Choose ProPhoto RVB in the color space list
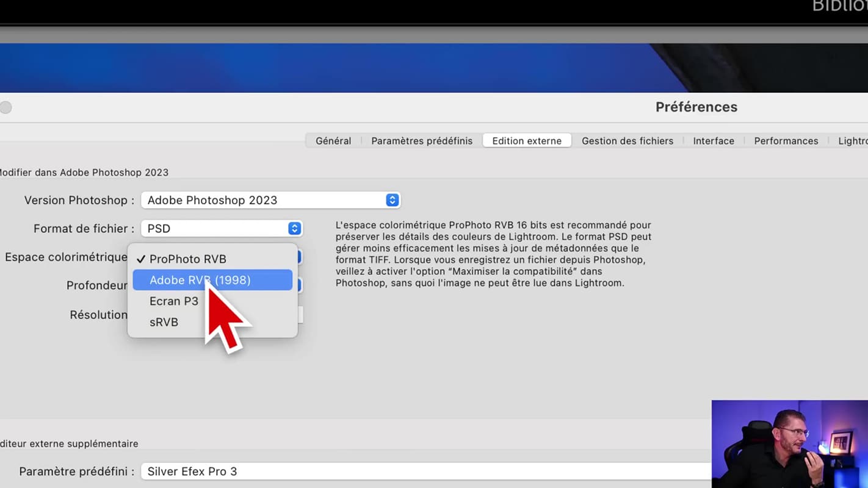 (212, 259)
